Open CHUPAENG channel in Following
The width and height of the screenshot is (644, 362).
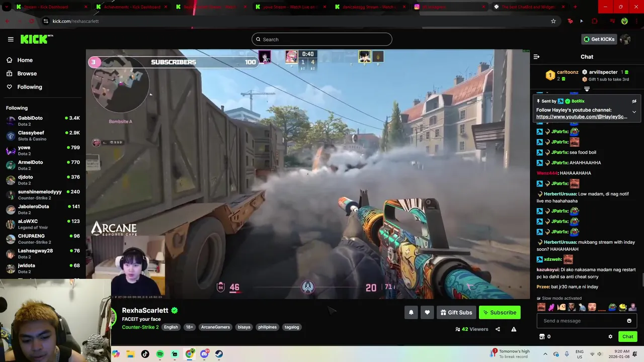[x=43, y=239]
